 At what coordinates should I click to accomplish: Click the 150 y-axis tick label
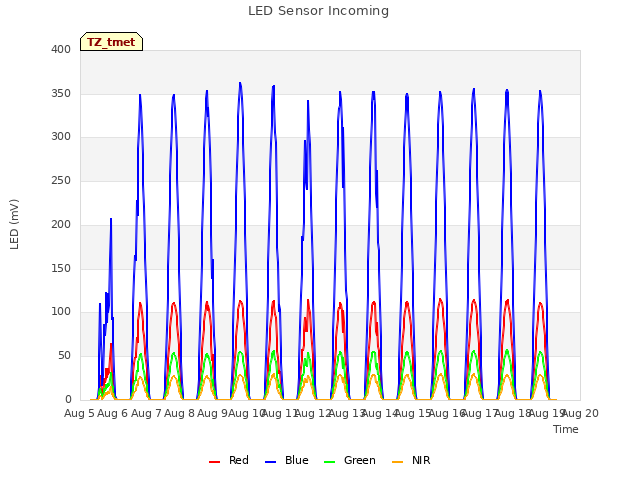pos(61,268)
